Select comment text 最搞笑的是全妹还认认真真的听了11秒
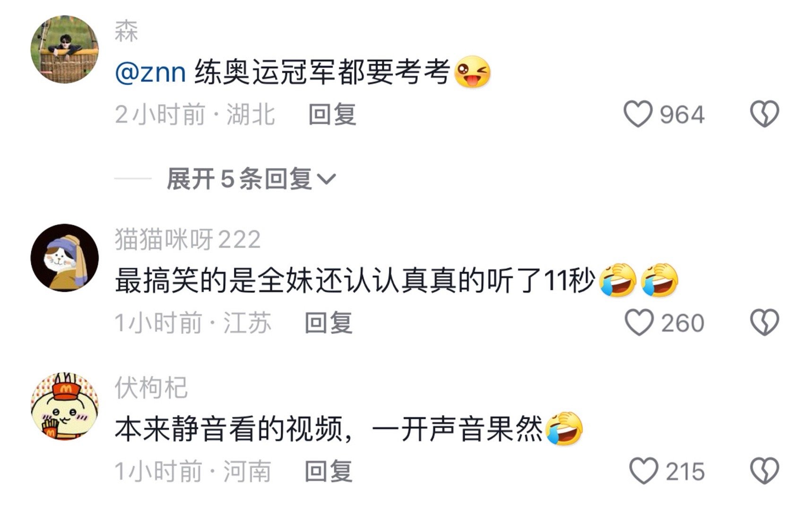Image resolution: width=812 pixels, height=510 pixels. 354,281
